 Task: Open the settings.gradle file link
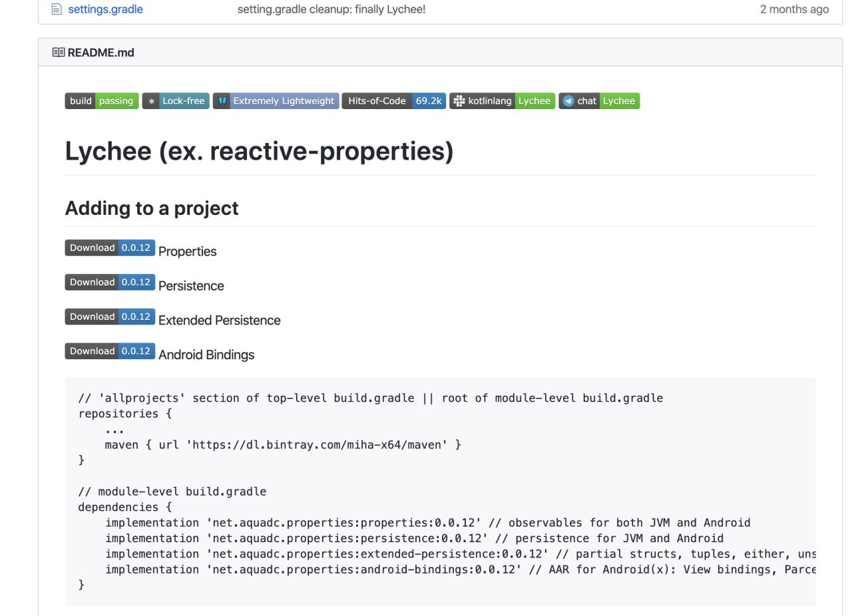coord(105,9)
